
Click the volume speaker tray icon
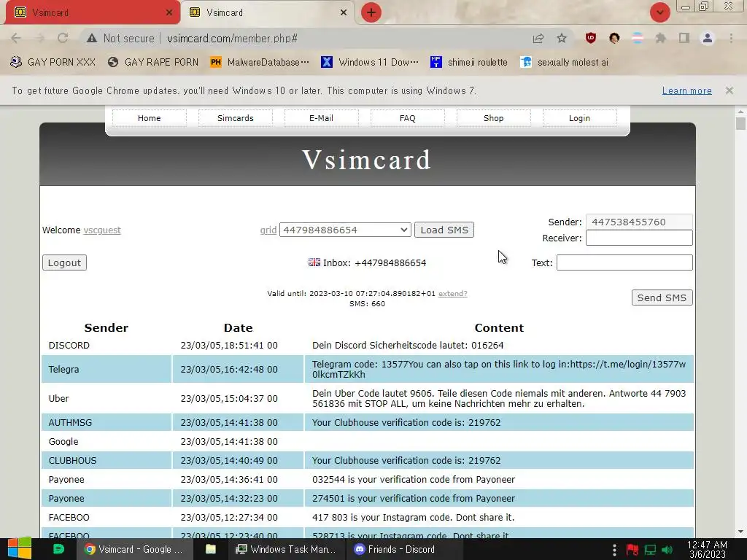[x=667, y=550]
